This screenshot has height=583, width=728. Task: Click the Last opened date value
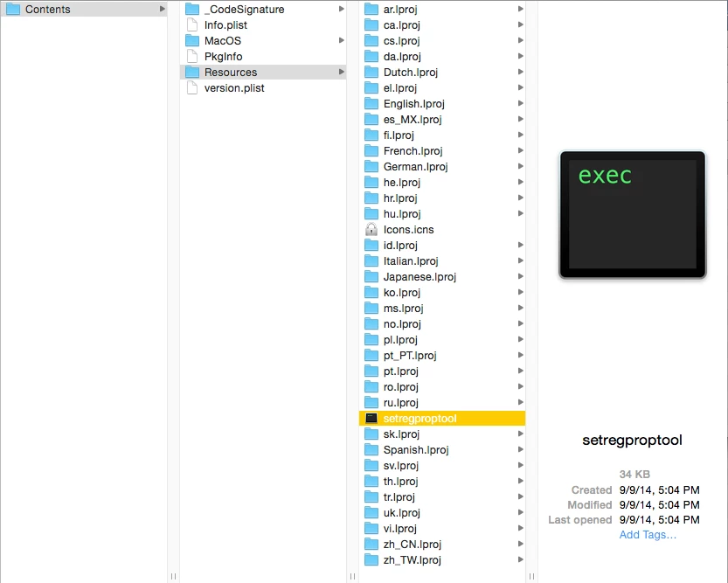point(659,520)
